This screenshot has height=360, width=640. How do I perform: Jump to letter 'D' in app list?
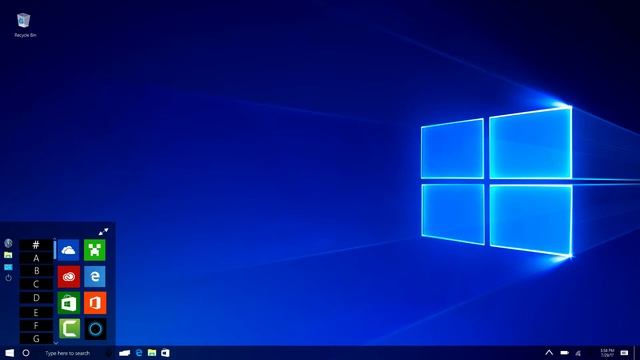[x=36, y=298]
